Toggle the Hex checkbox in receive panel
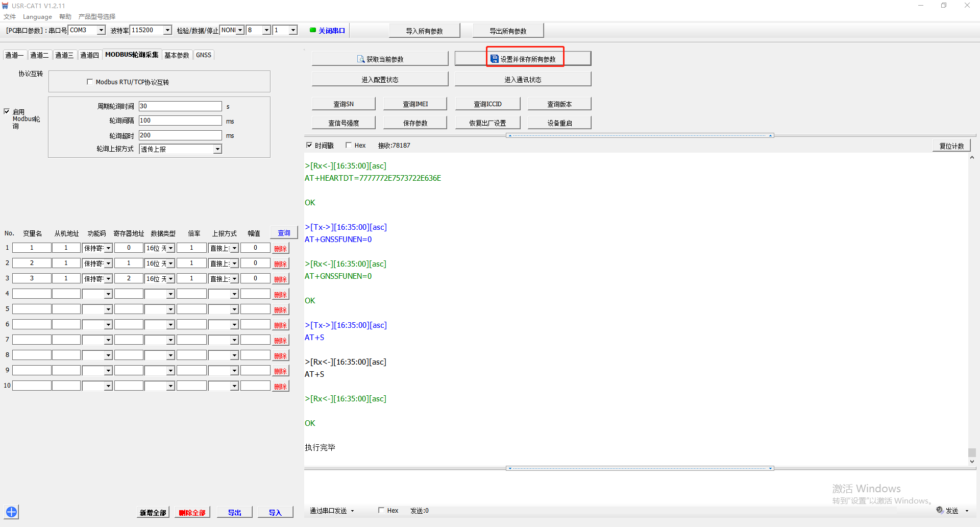Screen dimensions: 980x527 click(349, 146)
